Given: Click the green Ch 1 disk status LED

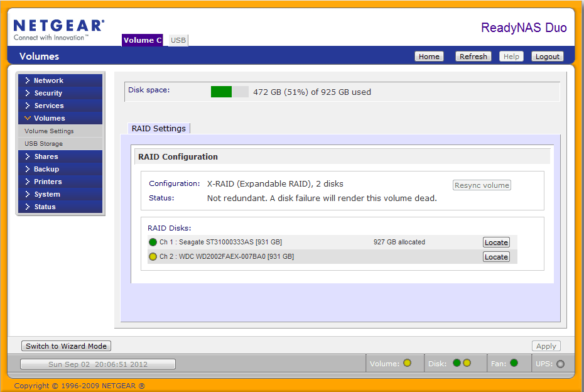Looking at the screenshot, I should point(153,242).
